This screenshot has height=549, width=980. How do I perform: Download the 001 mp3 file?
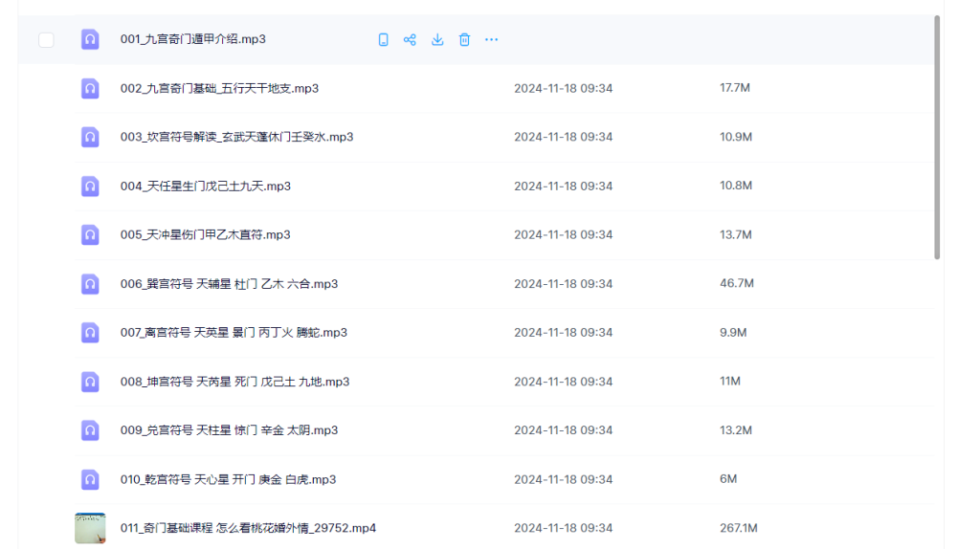click(437, 39)
